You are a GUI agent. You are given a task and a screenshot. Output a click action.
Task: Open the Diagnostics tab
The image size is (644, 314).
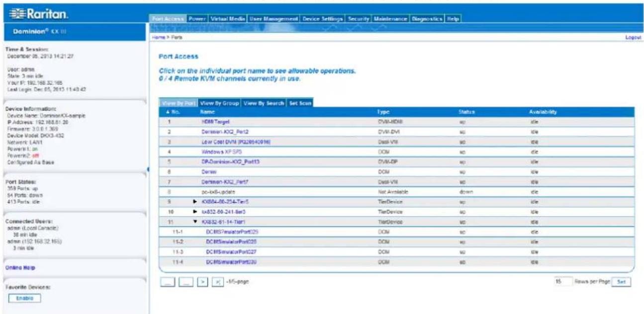click(x=427, y=18)
